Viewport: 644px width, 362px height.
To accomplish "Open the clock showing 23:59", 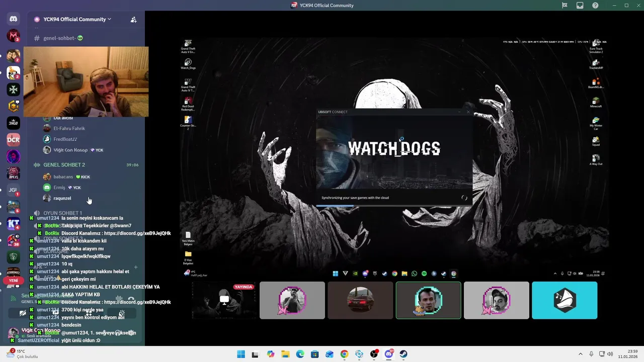I will pos(629,354).
